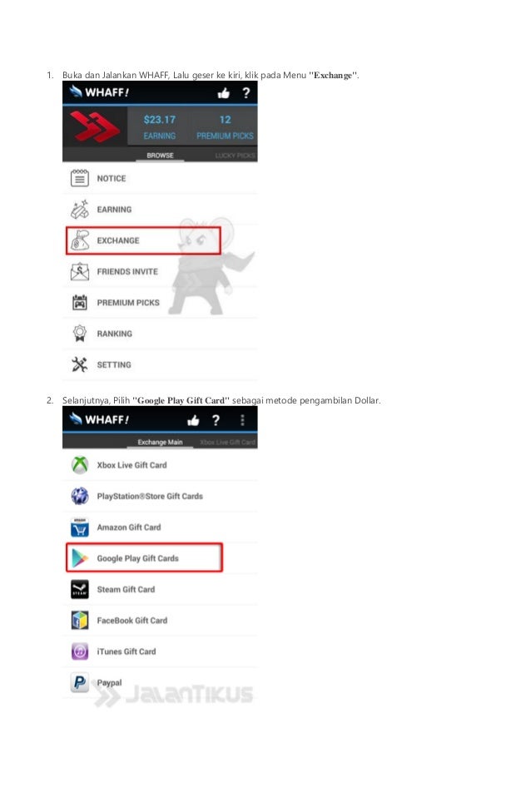Click the thumbs-up icon in top WHAFF header

(x=223, y=93)
